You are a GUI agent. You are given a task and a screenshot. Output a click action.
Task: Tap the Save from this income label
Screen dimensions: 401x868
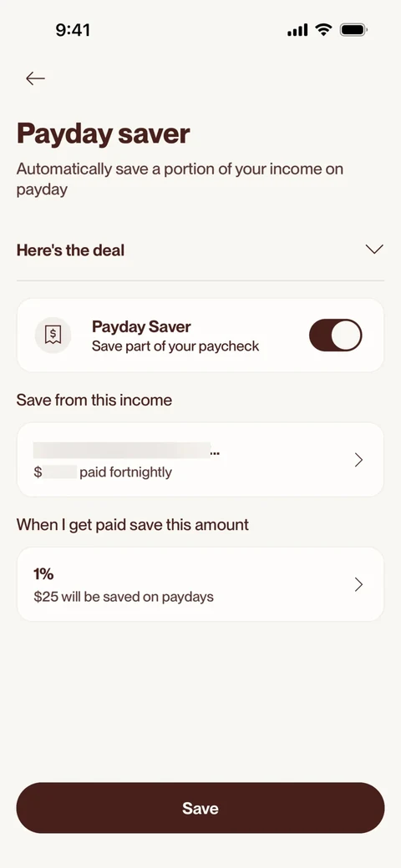tap(94, 401)
